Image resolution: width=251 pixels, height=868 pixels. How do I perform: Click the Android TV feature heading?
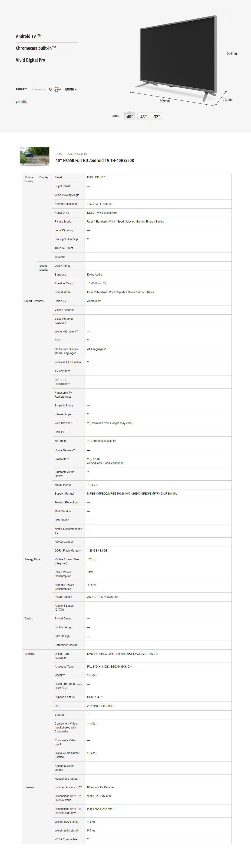26,37
